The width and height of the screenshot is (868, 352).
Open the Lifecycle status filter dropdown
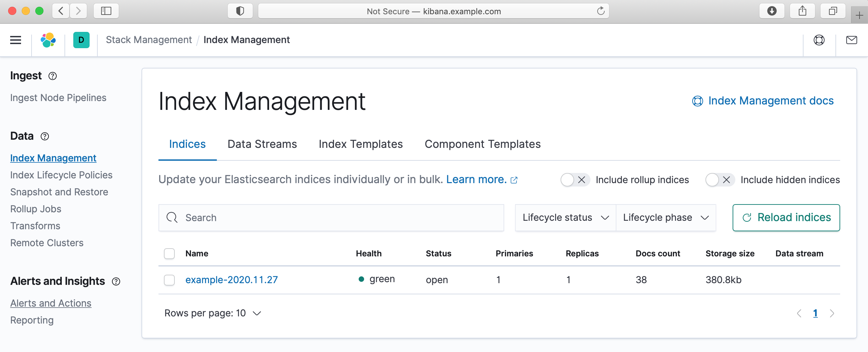pyautogui.click(x=566, y=218)
